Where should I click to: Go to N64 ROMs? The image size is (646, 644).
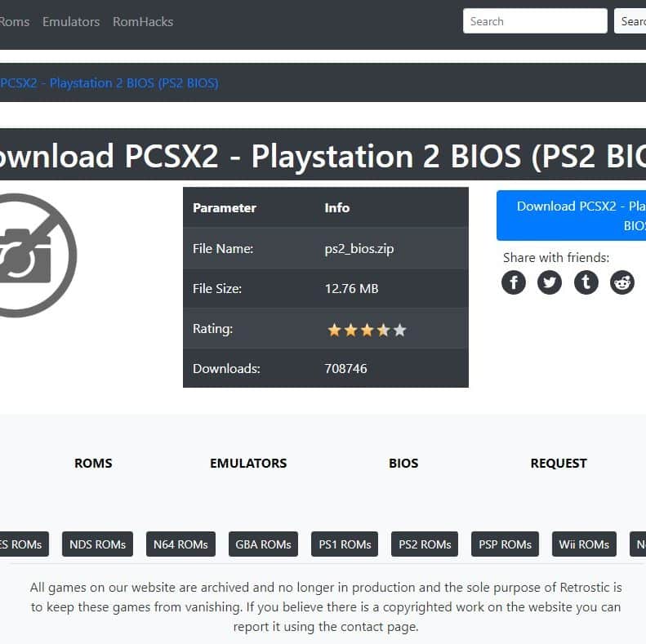point(180,544)
